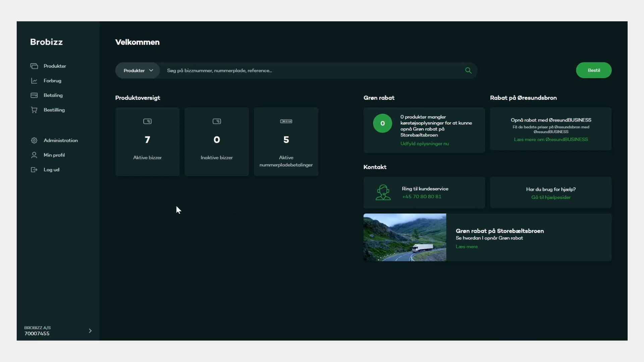644x362 pixels.
Task: Go to Forbrug menu item
Action: (52, 81)
